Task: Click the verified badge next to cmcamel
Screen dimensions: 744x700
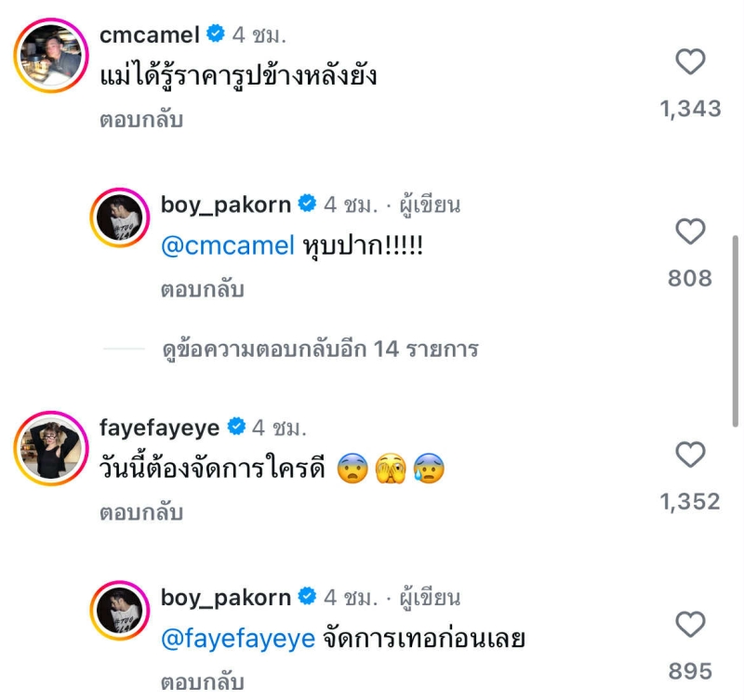Action: [216, 35]
